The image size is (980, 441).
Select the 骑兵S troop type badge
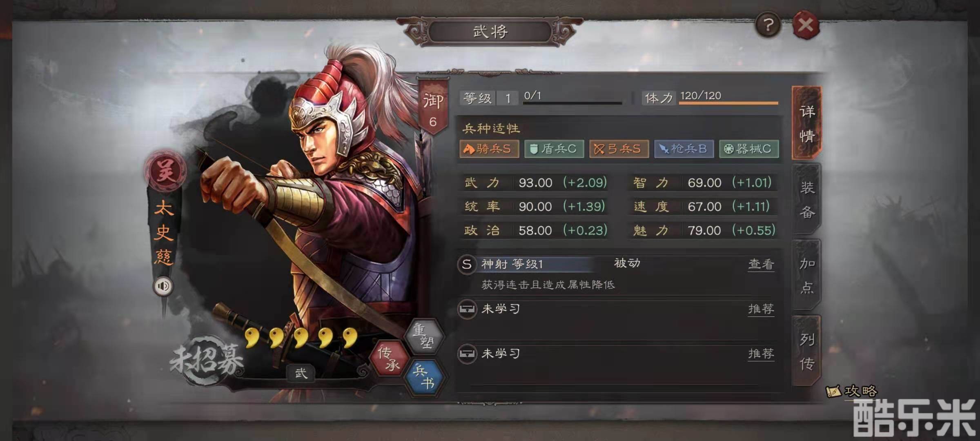click(489, 149)
